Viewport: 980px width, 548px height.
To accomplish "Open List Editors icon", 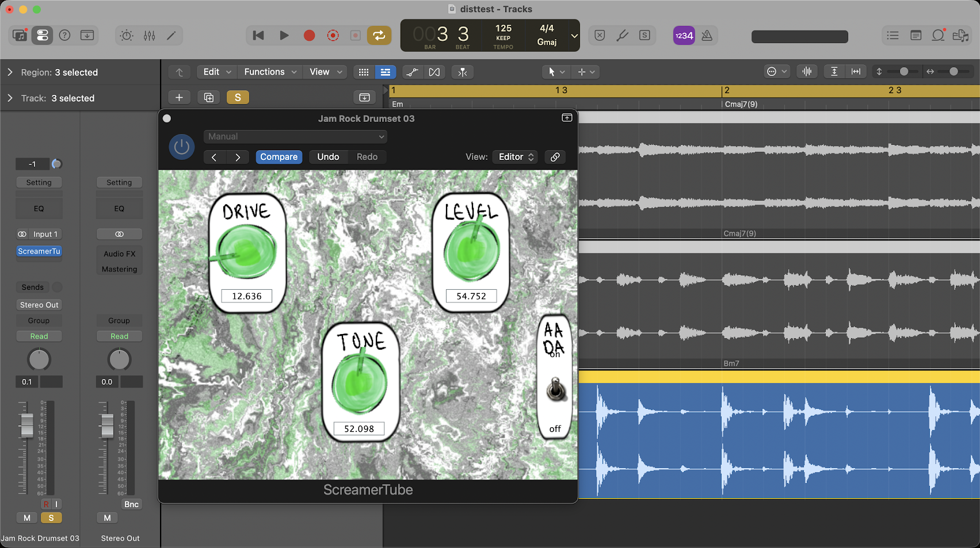I will [x=893, y=36].
